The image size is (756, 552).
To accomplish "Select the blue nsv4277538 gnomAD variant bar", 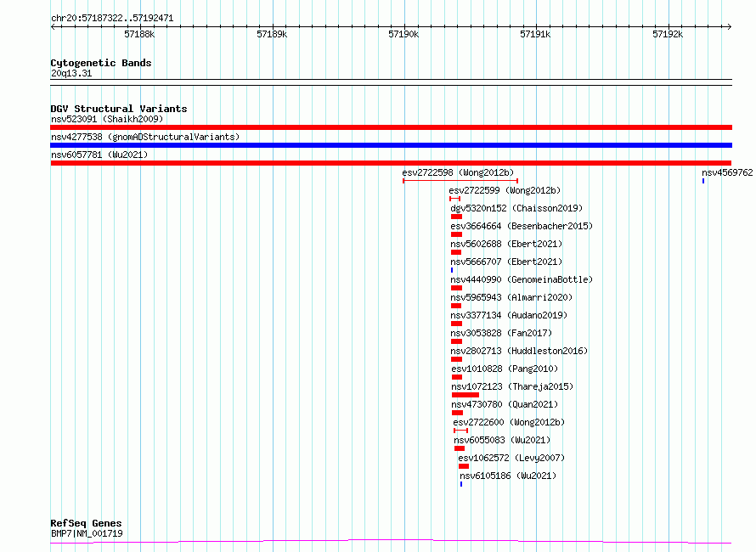I will [x=391, y=145].
